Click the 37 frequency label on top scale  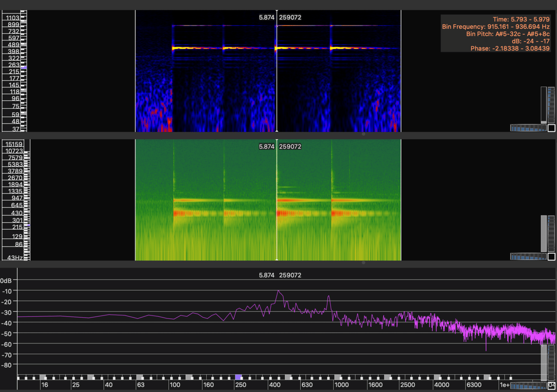(16, 129)
